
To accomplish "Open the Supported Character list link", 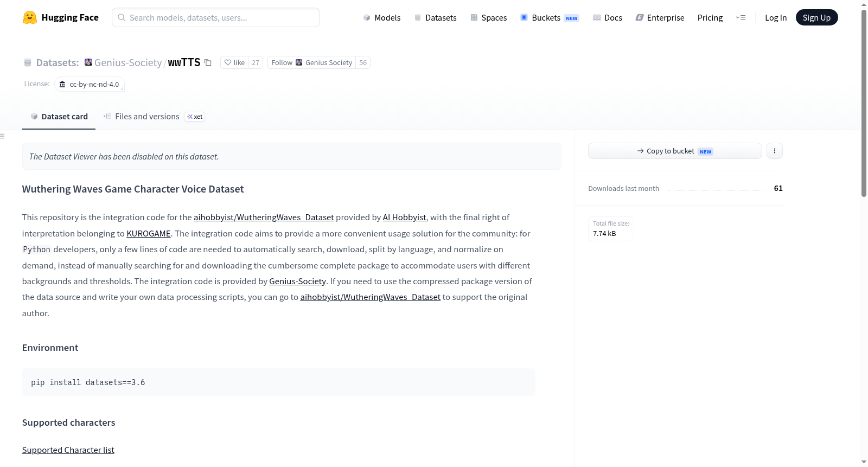I will pos(68,450).
